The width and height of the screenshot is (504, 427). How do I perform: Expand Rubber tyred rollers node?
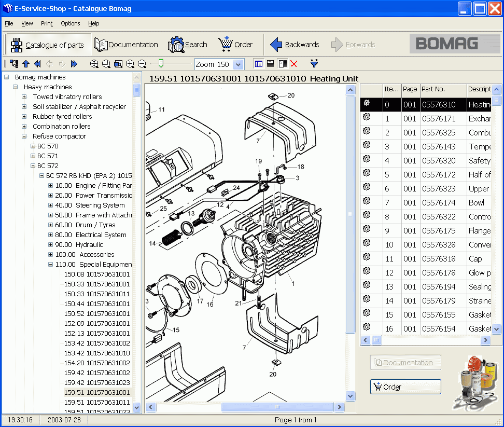[24, 116]
